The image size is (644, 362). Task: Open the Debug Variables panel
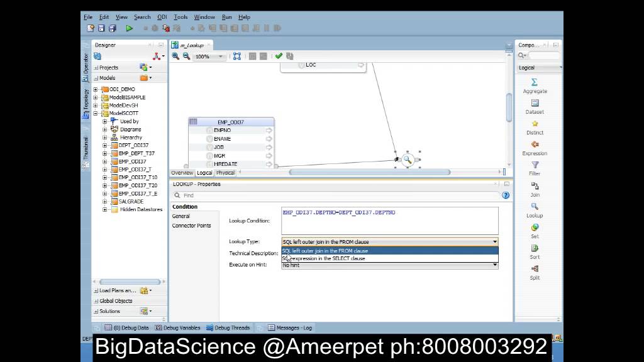click(177, 327)
